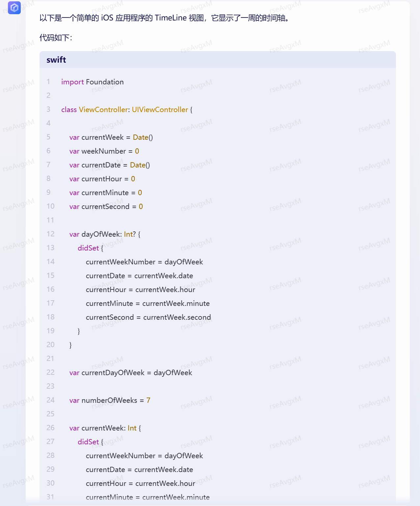Click the UIViewController class name in code

click(160, 109)
